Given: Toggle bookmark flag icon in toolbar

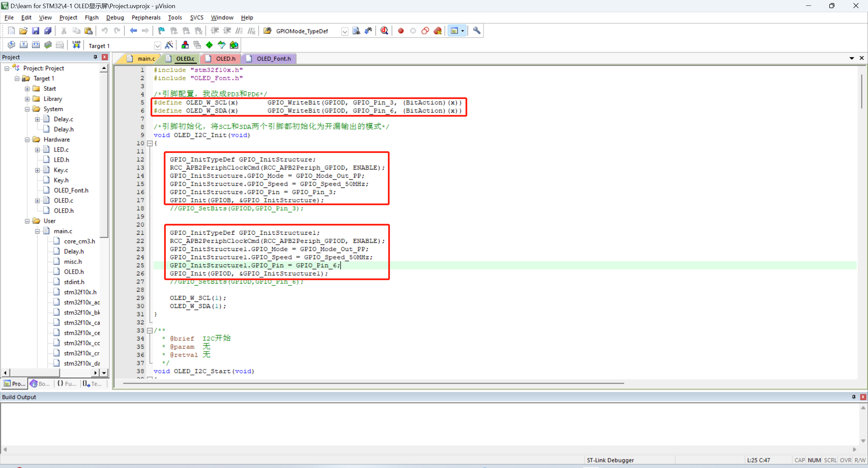Looking at the screenshot, I should tap(161, 31).
